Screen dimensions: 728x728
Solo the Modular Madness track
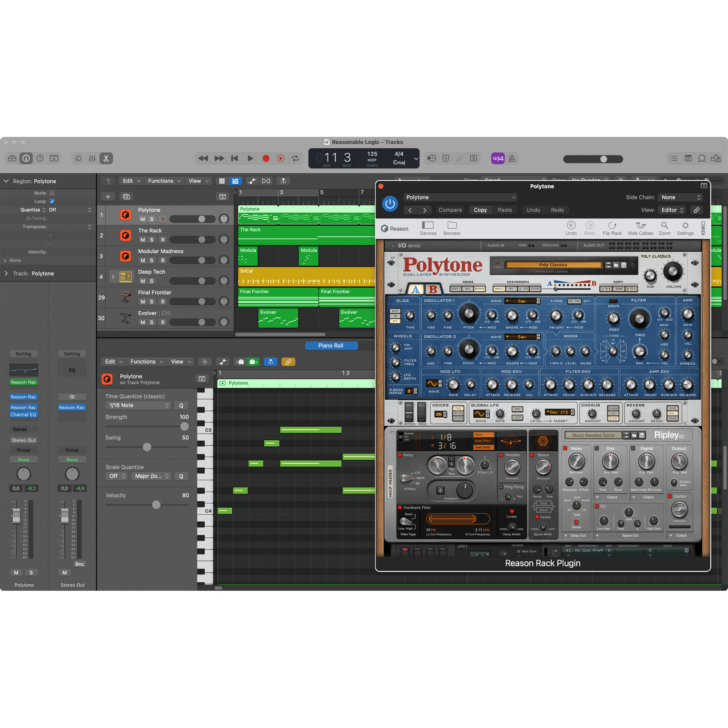[152, 260]
